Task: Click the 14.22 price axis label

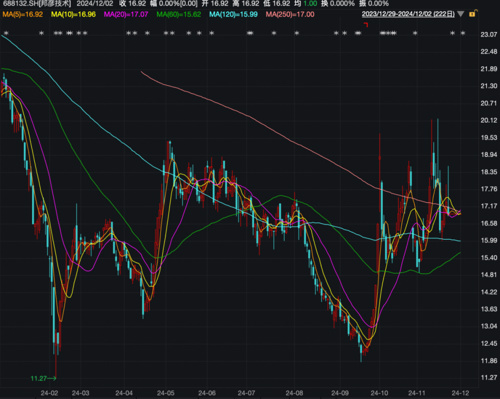Action: pos(489,292)
